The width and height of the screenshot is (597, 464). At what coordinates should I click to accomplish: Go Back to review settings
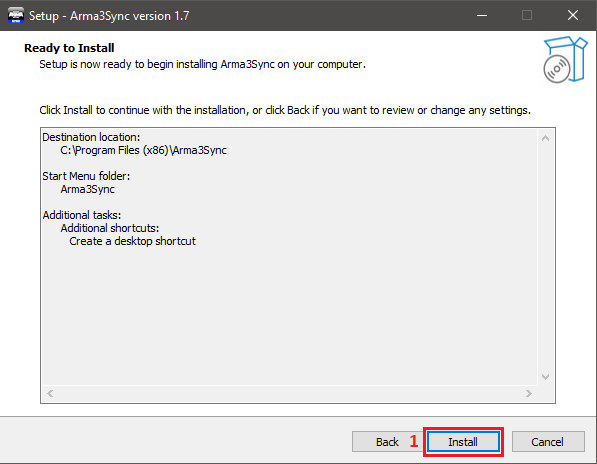coord(387,442)
